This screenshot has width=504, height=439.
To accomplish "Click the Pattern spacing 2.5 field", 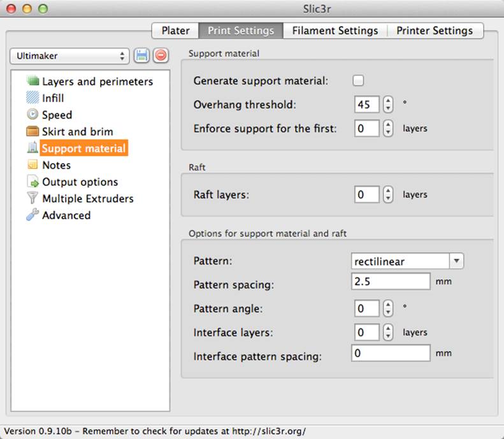I will coord(391,281).
